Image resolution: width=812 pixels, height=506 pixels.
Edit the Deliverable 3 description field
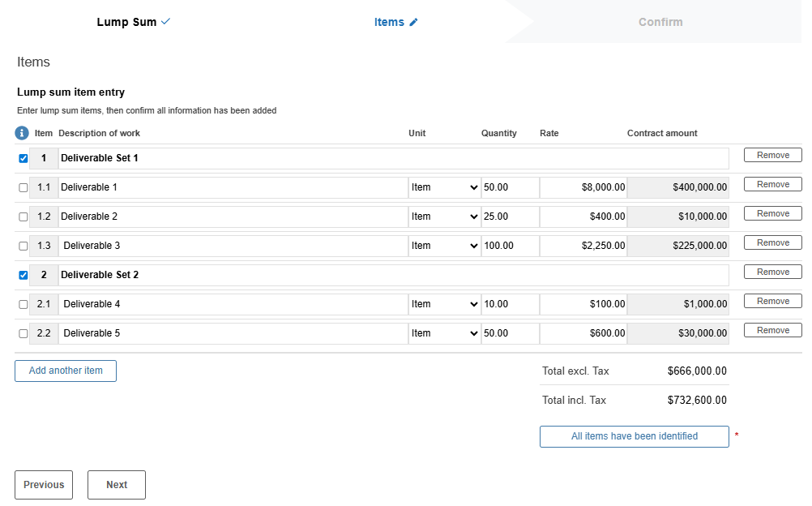click(233, 246)
